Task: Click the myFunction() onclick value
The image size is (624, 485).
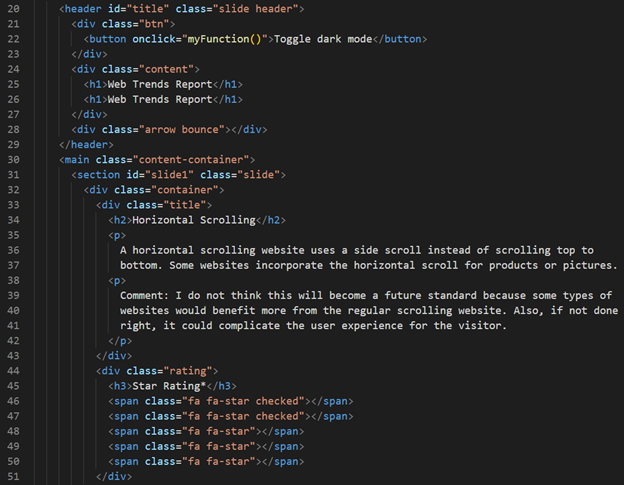Action: [x=224, y=39]
